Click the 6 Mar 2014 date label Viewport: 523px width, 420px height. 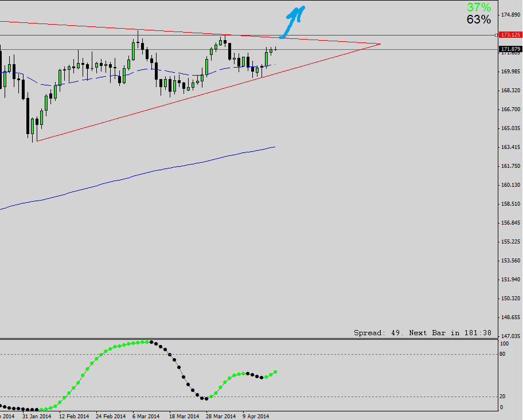click(146, 417)
